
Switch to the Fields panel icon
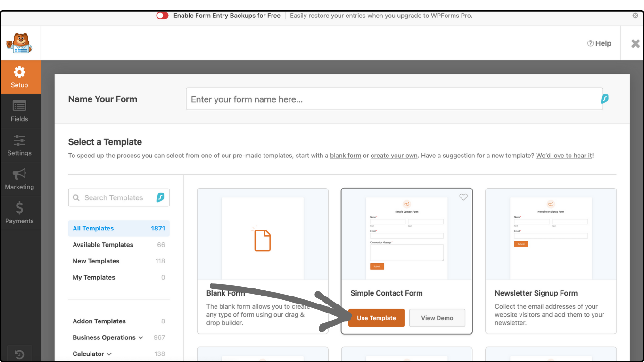(19, 106)
